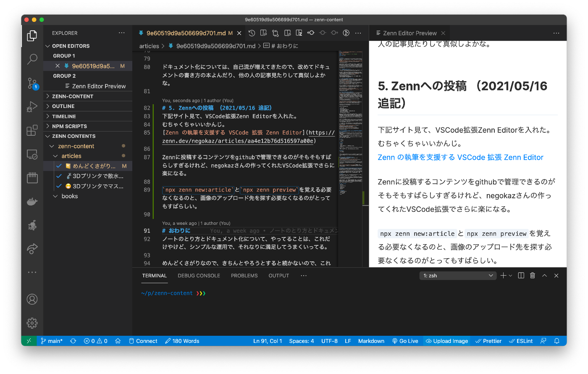The image size is (588, 374).
Task: Click the open timeline history icon in editor toolbar
Action: point(252,33)
